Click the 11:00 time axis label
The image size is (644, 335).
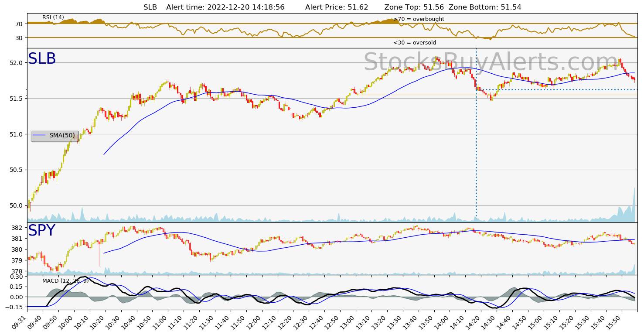tap(160, 322)
